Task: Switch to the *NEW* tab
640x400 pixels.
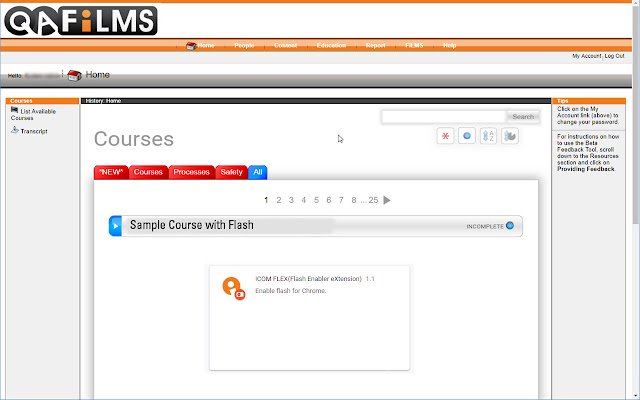Action: [x=111, y=172]
